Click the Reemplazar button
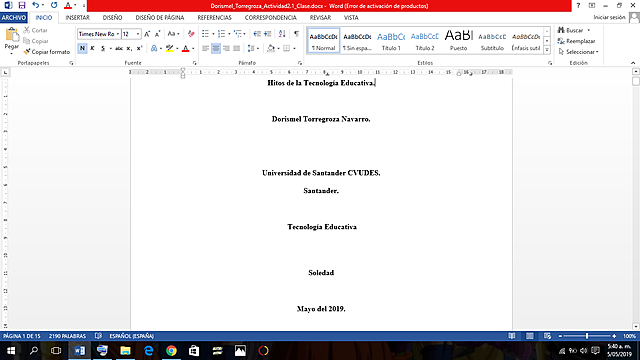The width and height of the screenshot is (640, 360). (577, 41)
